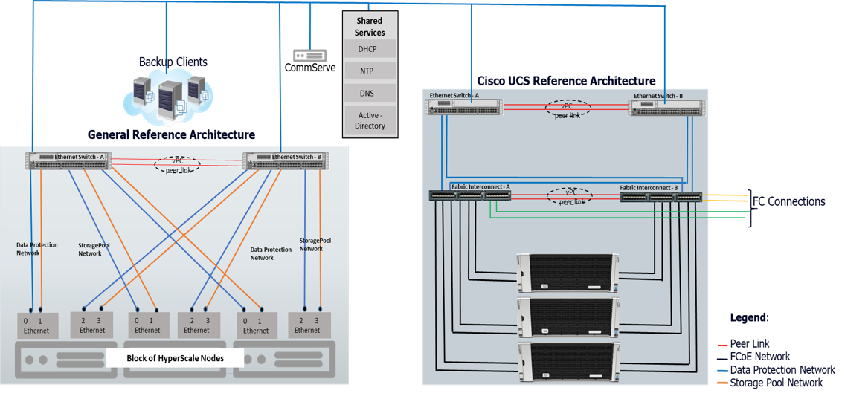Image resolution: width=868 pixels, height=396 pixels.
Task: Click Ethernet Switch B in General Reference Architecture
Action: pos(286,161)
